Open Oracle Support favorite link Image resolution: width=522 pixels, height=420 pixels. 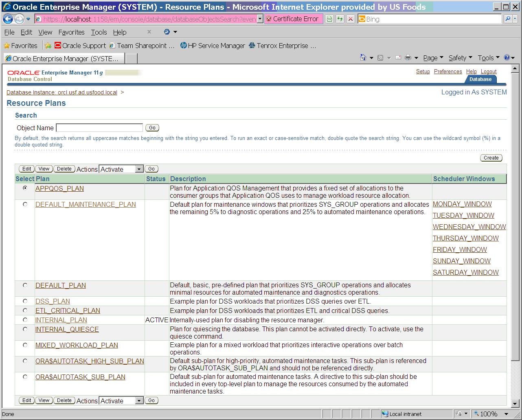point(80,46)
